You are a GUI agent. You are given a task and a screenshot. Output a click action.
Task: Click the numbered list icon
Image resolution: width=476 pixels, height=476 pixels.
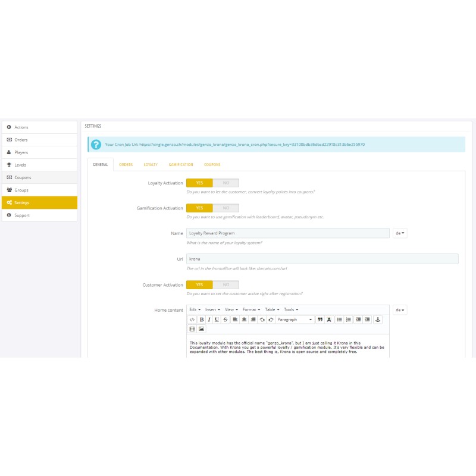[349, 320]
